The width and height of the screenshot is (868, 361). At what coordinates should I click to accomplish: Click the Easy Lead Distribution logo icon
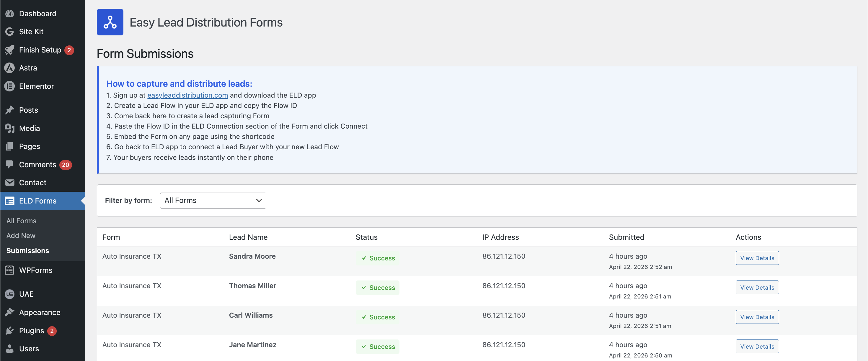coord(110,22)
